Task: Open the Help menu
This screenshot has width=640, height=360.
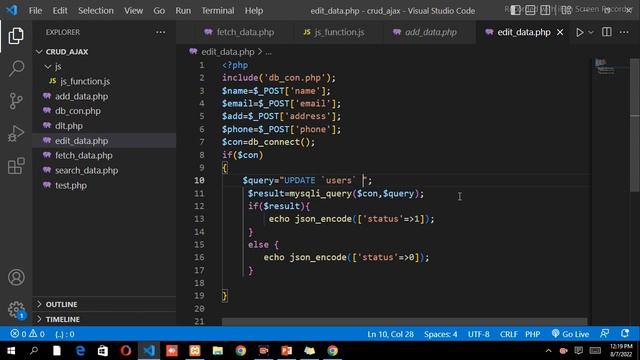Action: coord(253,11)
